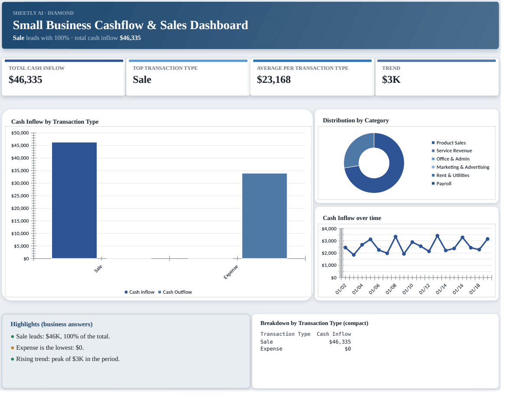
Task: Click highlight 'Sale leads: $46K, 100% of the total.'
Action: (60, 337)
